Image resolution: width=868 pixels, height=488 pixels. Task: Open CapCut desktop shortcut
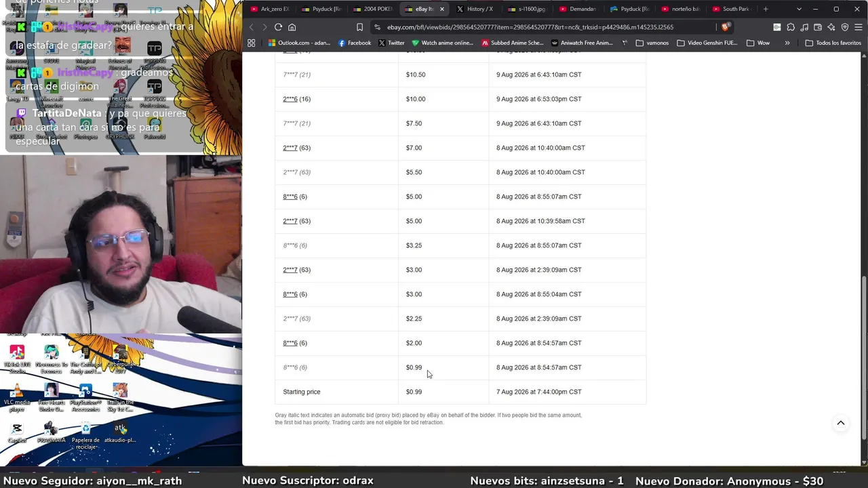point(17,432)
